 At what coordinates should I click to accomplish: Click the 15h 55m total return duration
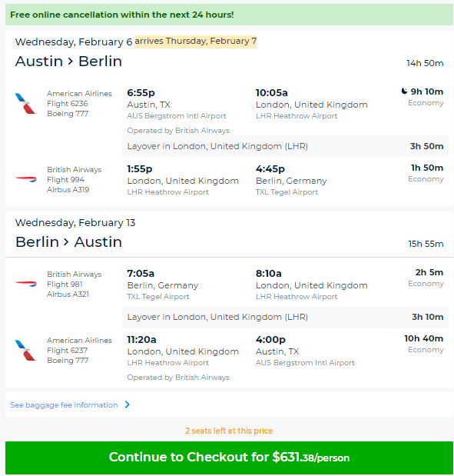click(x=426, y=244)
